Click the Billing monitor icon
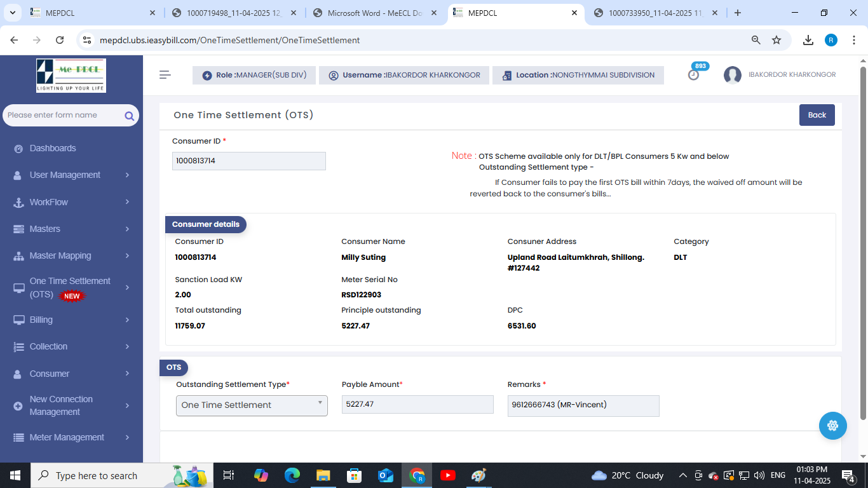 pos(18,320)
